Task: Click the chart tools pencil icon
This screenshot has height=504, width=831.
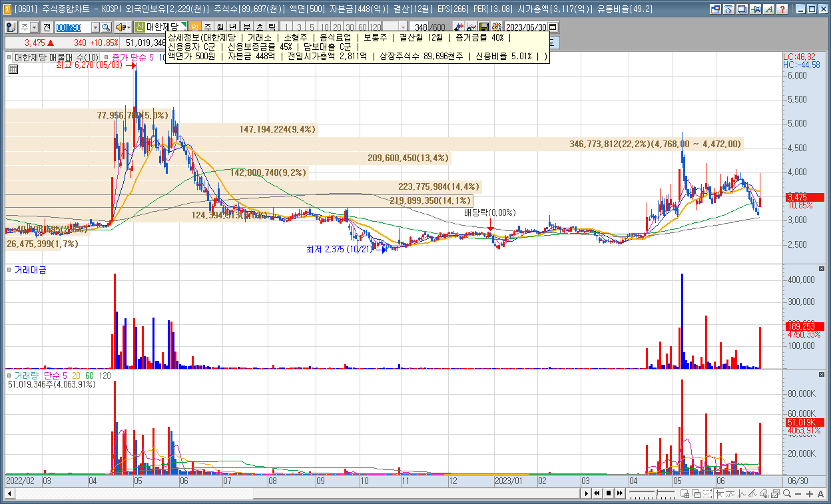Action: point(459,27)
